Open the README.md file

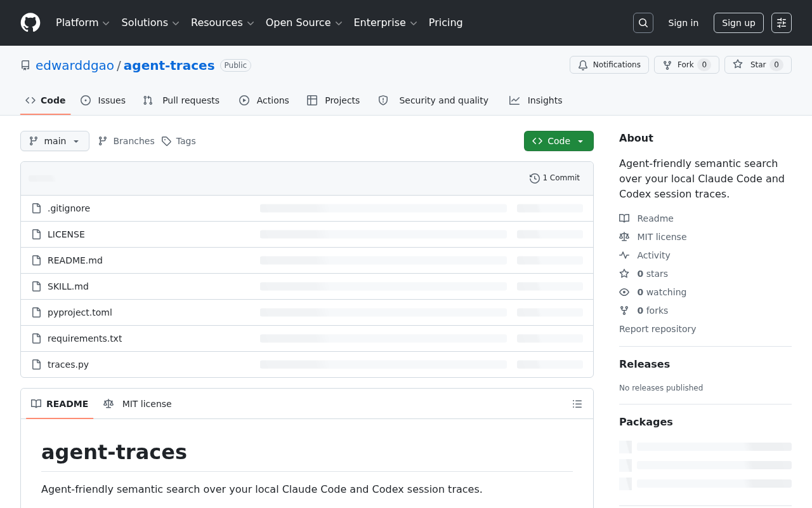[75, 260]
